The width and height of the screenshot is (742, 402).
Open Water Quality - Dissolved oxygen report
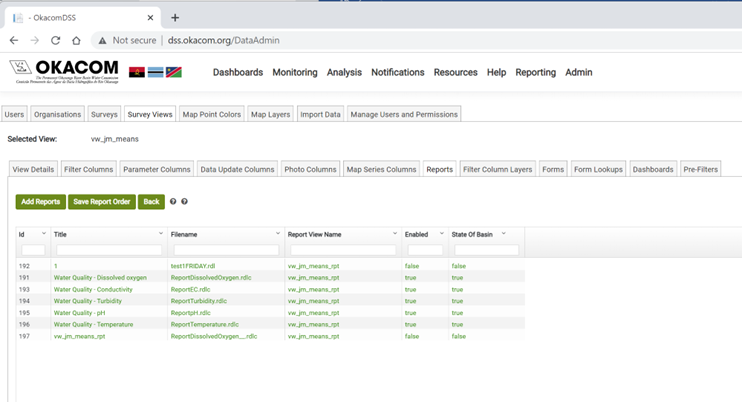(x=100, y=278)
